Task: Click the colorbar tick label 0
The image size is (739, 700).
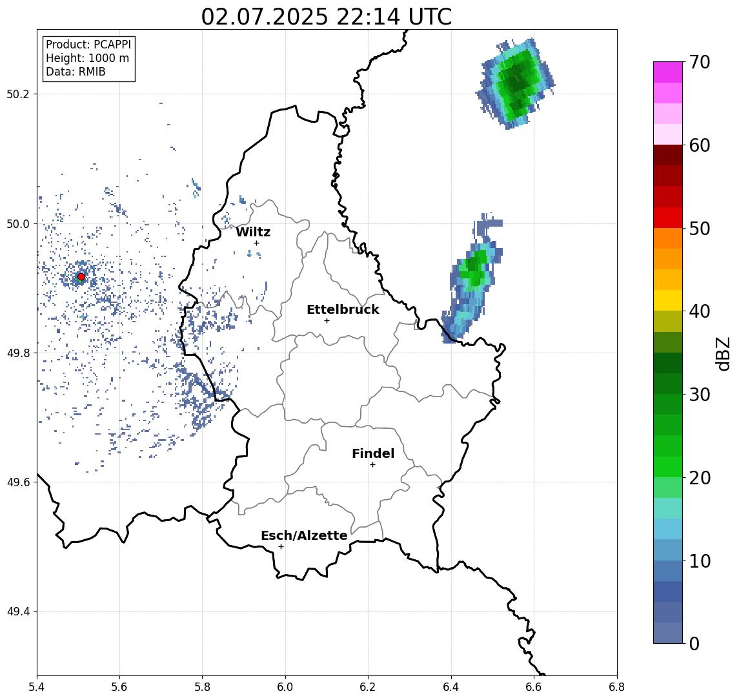Action: click(x=694, y=643)
